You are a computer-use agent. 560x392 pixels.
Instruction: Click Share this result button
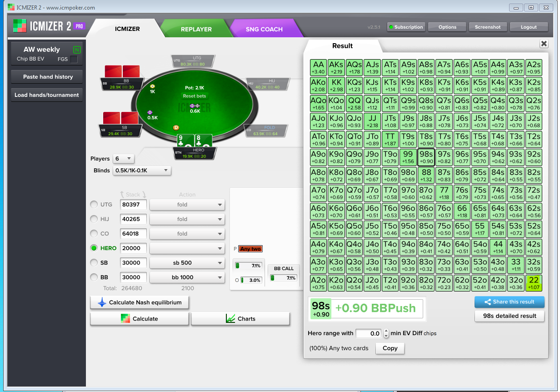coord(509,302)
